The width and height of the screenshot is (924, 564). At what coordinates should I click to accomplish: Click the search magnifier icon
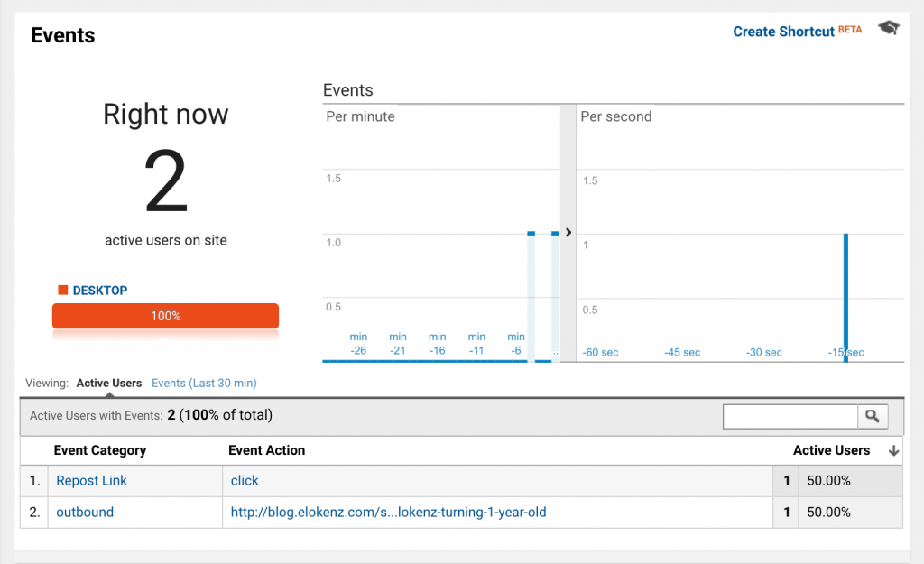pyautogui.click(x=872, y=416)
